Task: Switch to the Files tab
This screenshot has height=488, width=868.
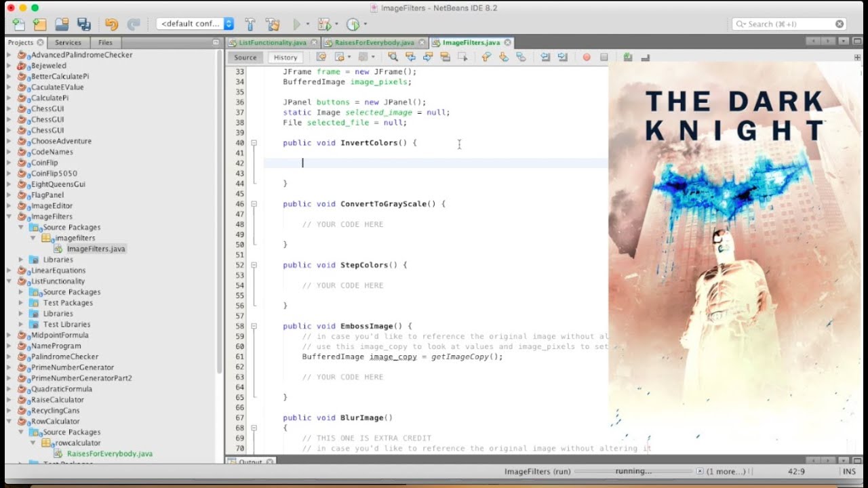Action: click(x=106, y=42)
